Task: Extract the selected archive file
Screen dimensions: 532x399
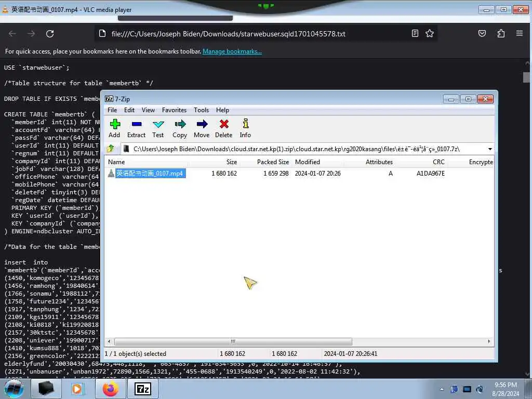Action: click(x=137, y=128)
